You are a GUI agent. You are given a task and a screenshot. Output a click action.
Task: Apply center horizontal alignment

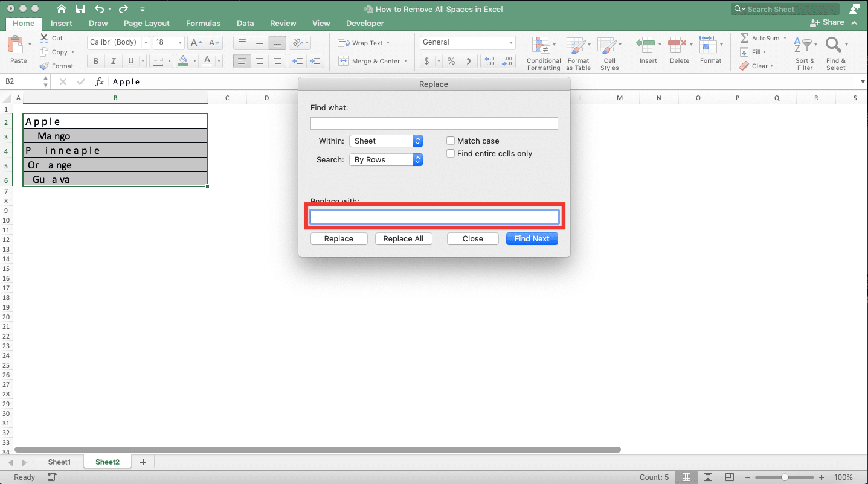click(x=260, y=61)
